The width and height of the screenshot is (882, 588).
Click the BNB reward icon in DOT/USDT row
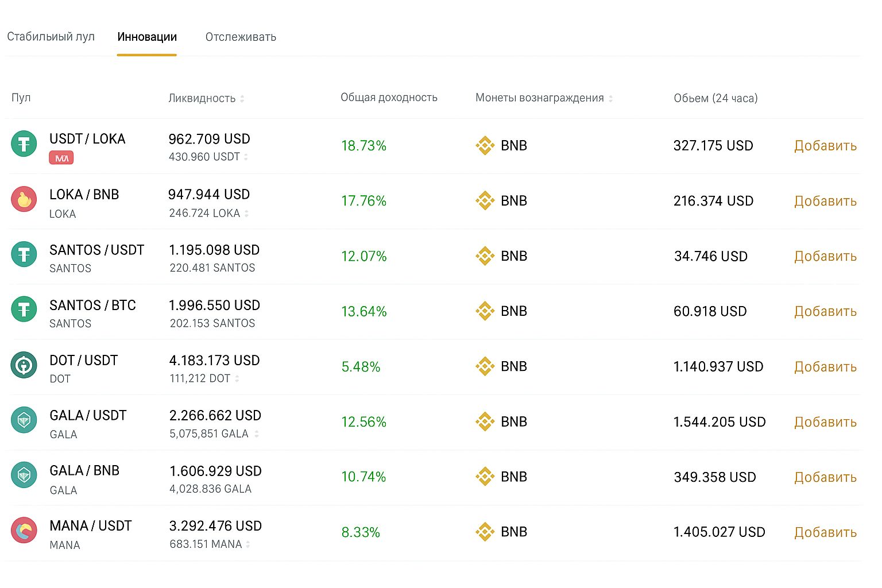point(485,366)
